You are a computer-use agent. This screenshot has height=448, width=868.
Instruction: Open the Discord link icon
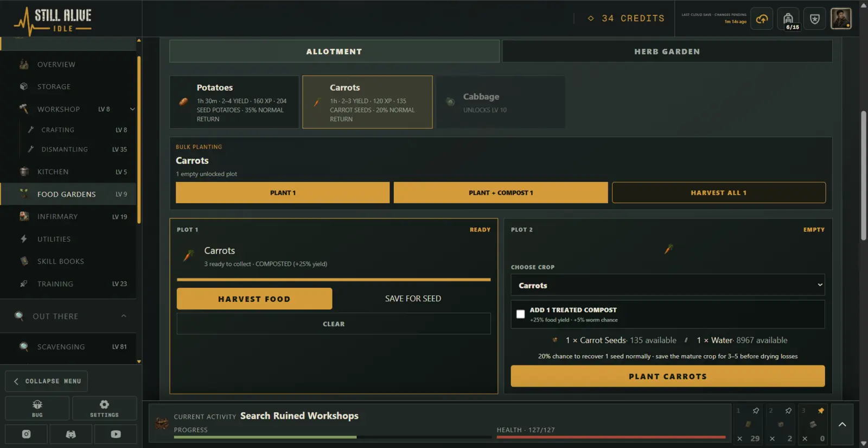tap(71, 434)
